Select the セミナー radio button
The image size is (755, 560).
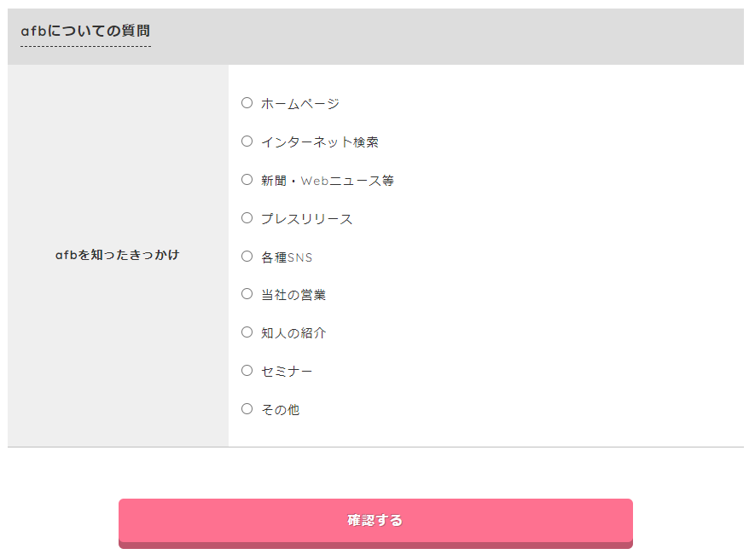click(247, 370)
